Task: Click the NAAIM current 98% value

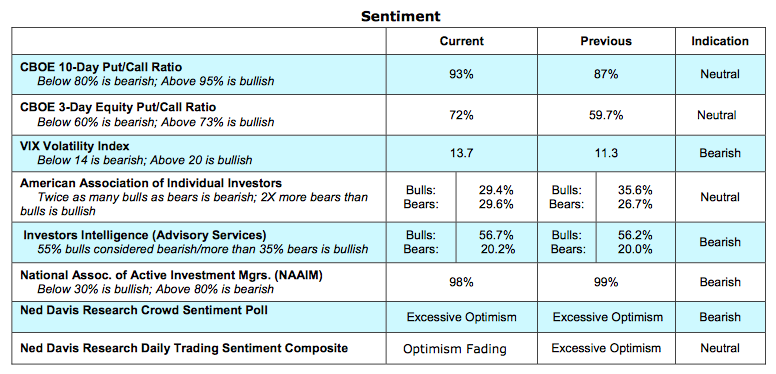Action: tap(461, 282)
